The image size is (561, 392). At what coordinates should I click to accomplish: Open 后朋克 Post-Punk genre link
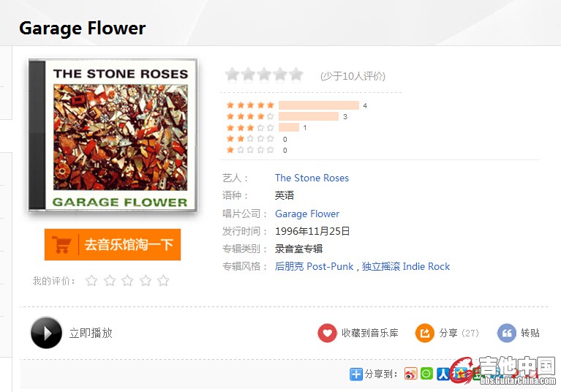pyautogui.click(x=315, y=266)
